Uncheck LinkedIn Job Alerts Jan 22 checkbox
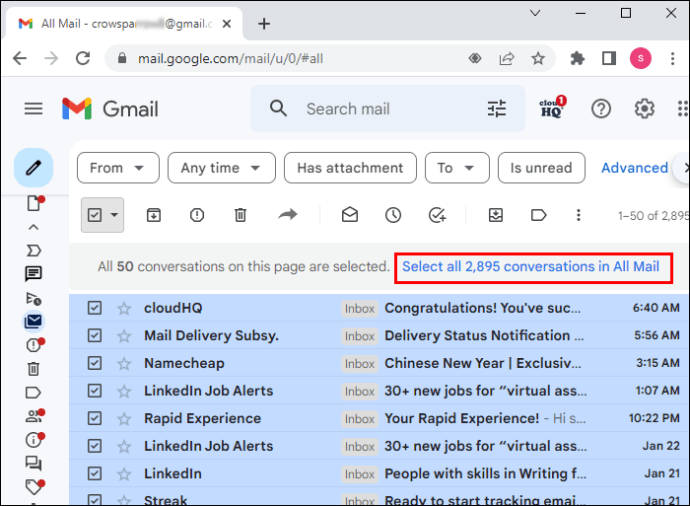The width and height of the screenshot is (690, 506). tap(95, 446)
